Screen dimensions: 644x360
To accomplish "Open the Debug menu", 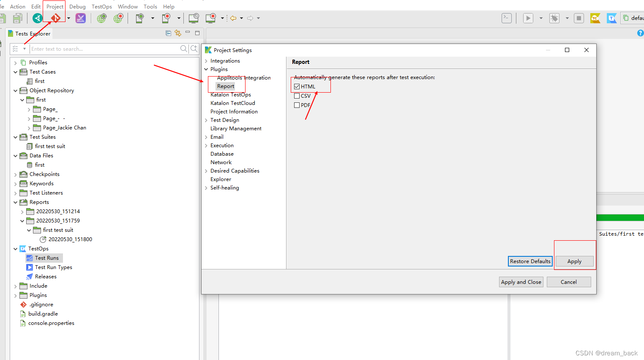I will (x=77, y=6).
